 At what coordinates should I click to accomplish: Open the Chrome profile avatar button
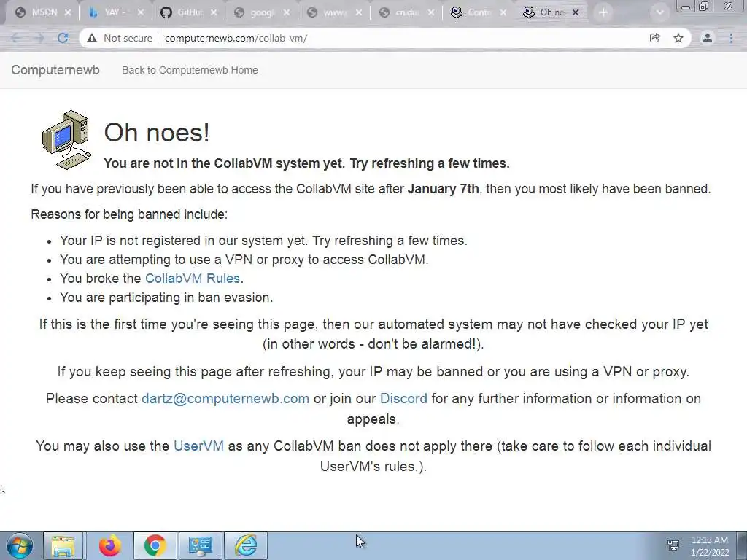[x=708, y=38]
